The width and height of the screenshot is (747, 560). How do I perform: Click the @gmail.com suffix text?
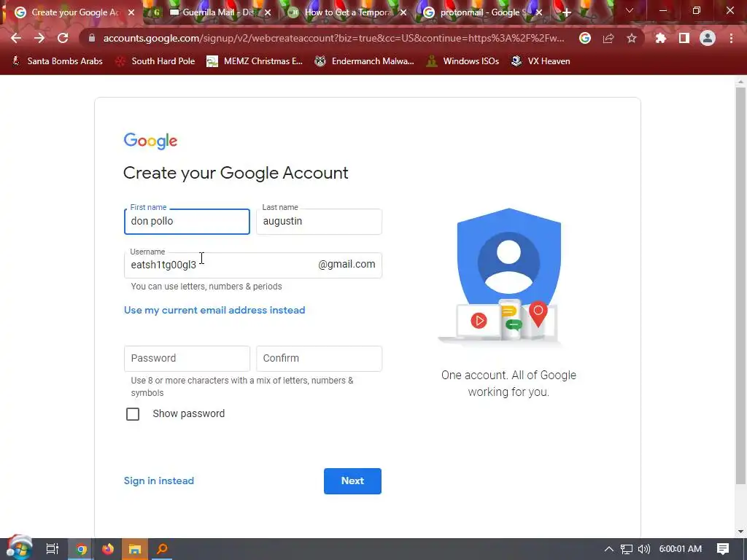point(347,264)
